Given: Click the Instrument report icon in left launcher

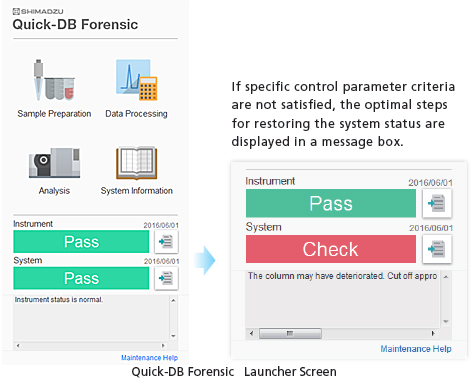Looking at the screenshot, I should [166, 242].
